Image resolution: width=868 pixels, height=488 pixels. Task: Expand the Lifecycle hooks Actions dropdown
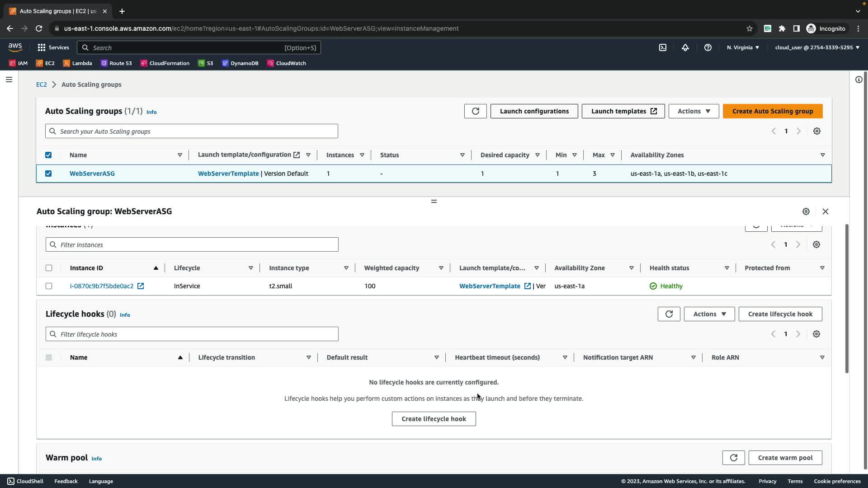pos(709,314)
